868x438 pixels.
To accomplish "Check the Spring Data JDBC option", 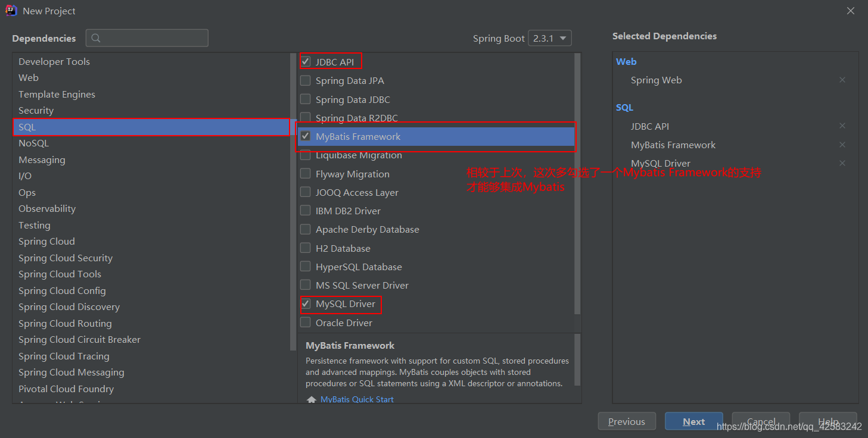I will click(306, 99).
